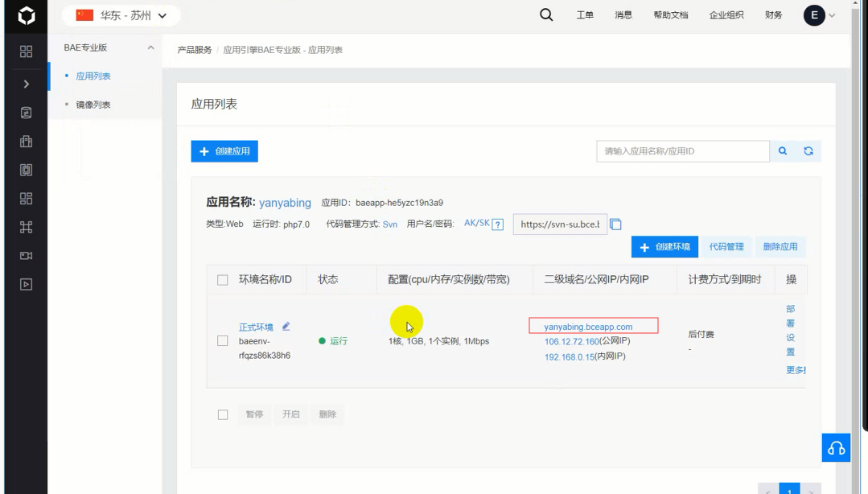Search applications with the magnifier button
Screen dimensions: 868x494
(782, 150)
